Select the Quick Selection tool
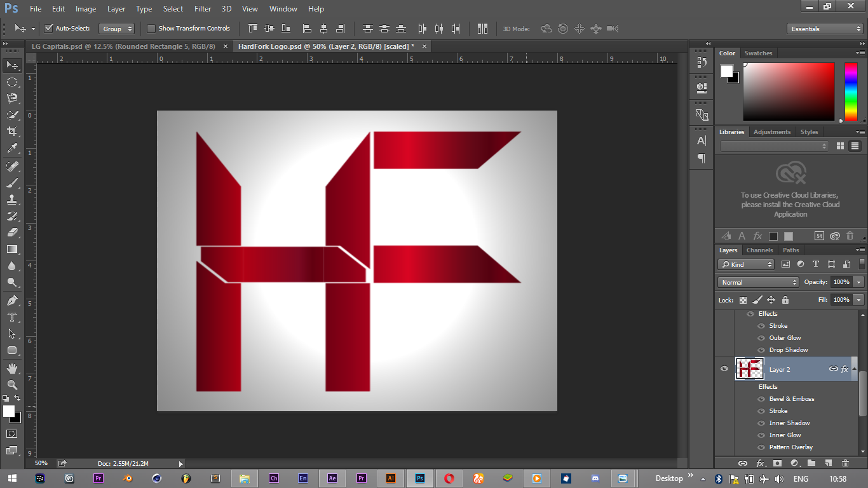Viewport: 868px width, 488px height. (x=12, y=115)
